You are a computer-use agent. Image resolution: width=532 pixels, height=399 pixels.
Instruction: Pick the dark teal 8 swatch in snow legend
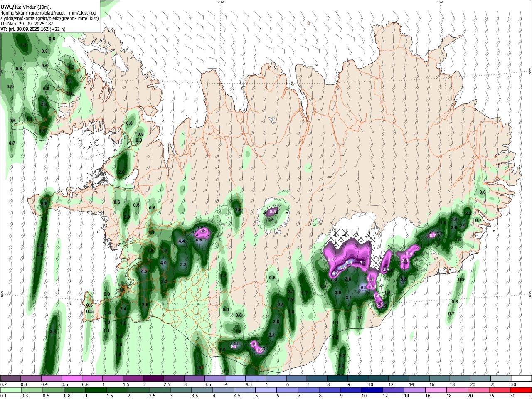[337, 379]
